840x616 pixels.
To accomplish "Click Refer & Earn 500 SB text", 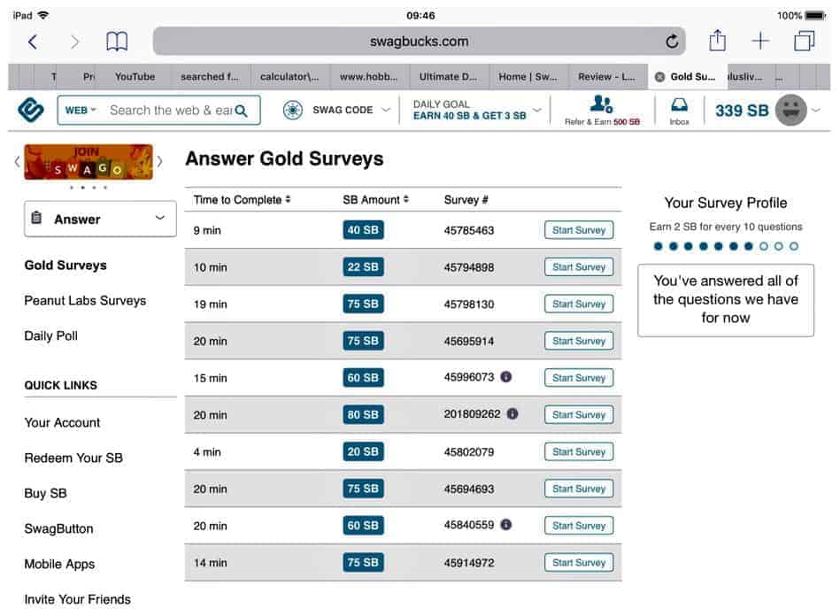I will [x=602, y=122].
